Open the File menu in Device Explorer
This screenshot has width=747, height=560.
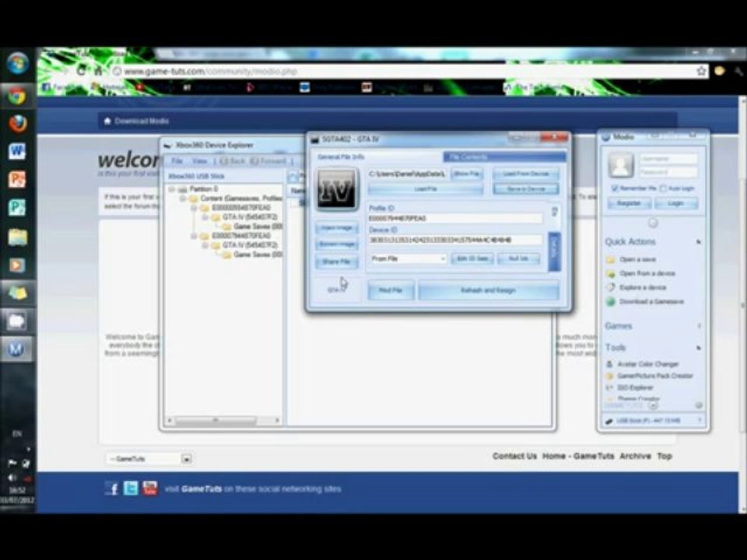177,161
